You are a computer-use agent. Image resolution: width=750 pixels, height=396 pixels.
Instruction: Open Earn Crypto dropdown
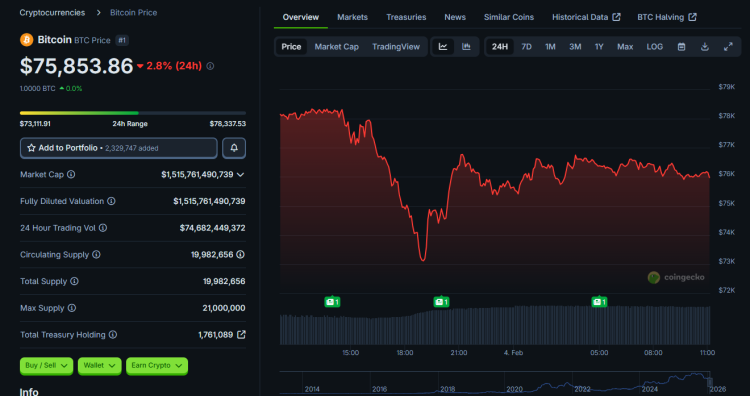click(157, 366)
